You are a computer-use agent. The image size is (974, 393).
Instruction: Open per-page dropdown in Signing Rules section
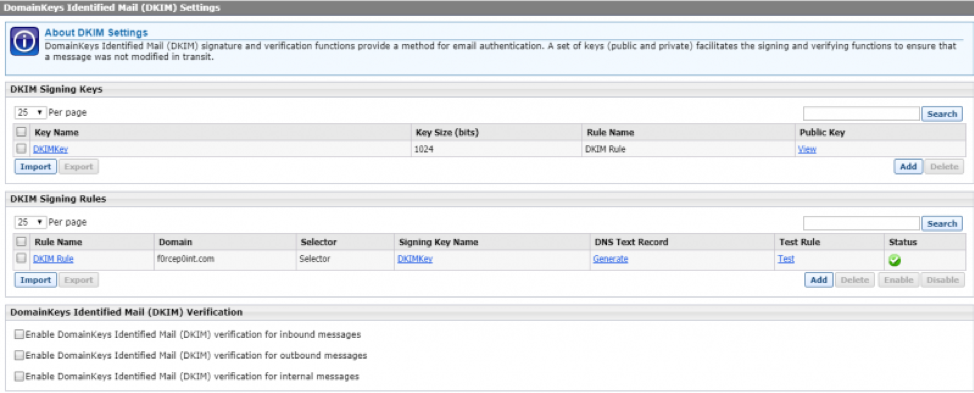coord(30,222)
